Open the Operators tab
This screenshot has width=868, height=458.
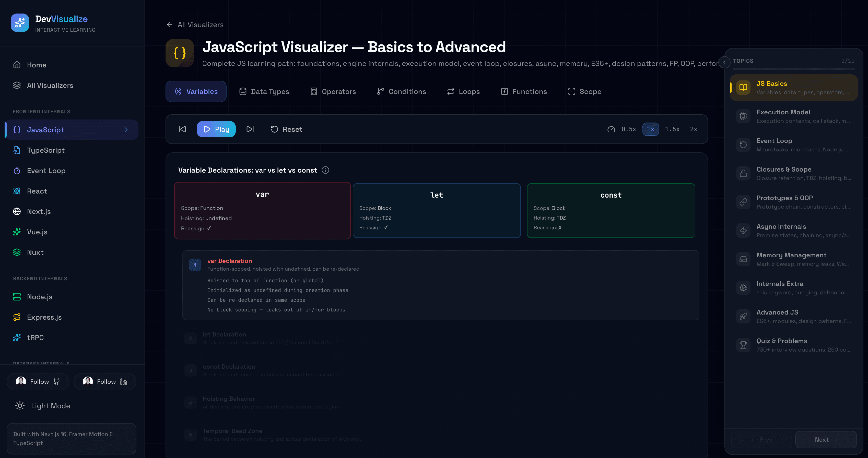[x=333, y=92]
